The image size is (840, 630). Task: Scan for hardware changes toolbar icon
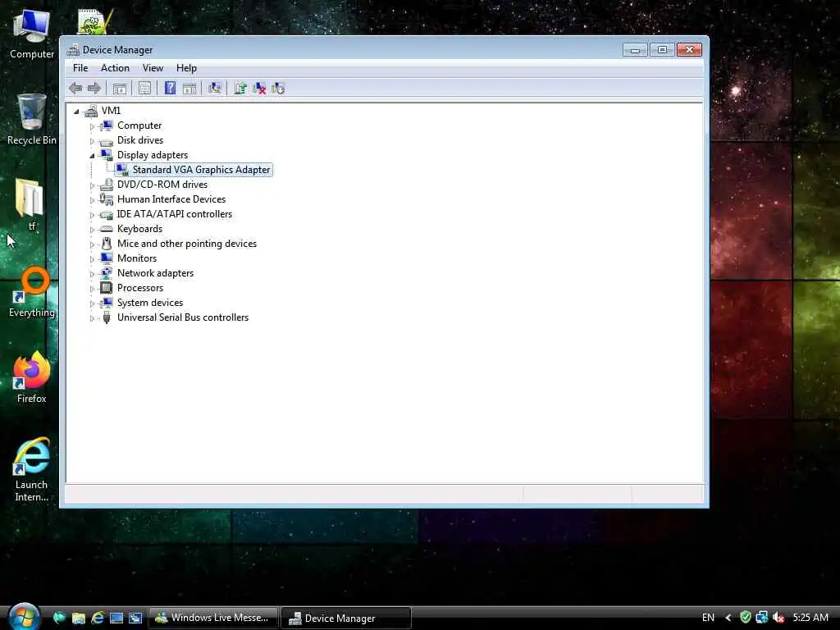(215, 88)
